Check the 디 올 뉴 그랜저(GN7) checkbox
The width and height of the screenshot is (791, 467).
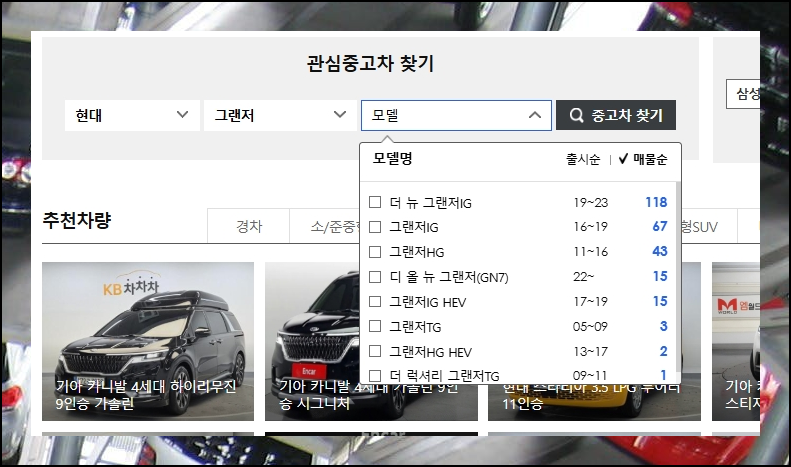pos(375,277)
